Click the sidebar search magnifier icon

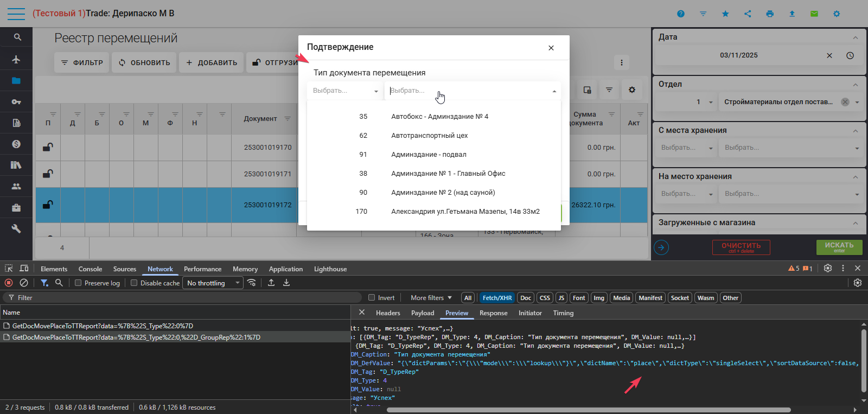click(x=17, y=37)
